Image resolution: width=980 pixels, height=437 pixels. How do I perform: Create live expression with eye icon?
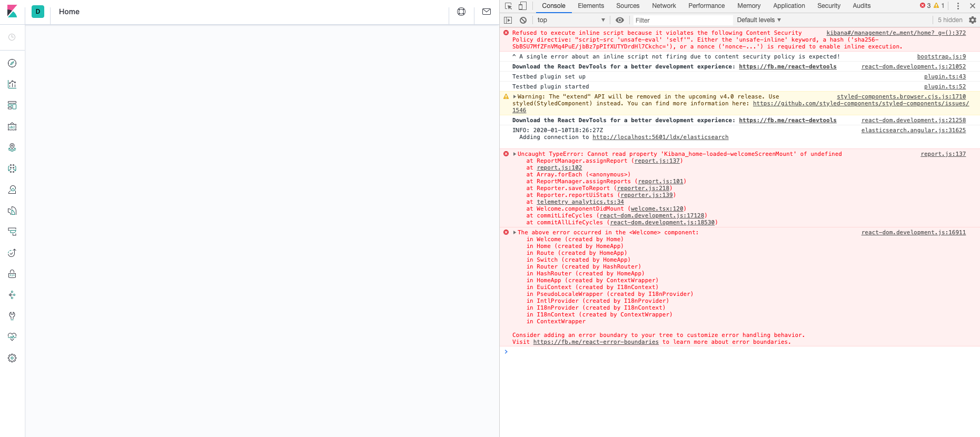(x=620, y=20)
